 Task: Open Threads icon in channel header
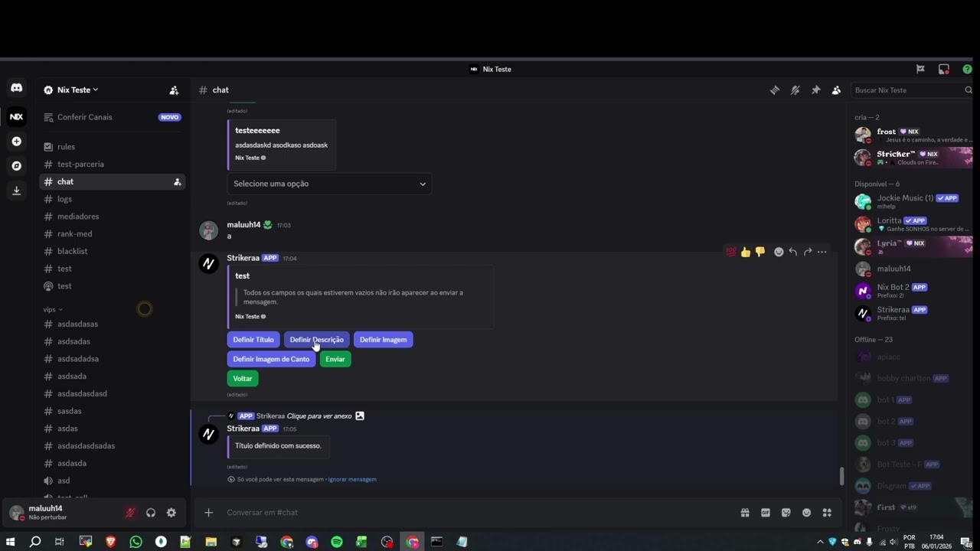[x=775, y=90]
